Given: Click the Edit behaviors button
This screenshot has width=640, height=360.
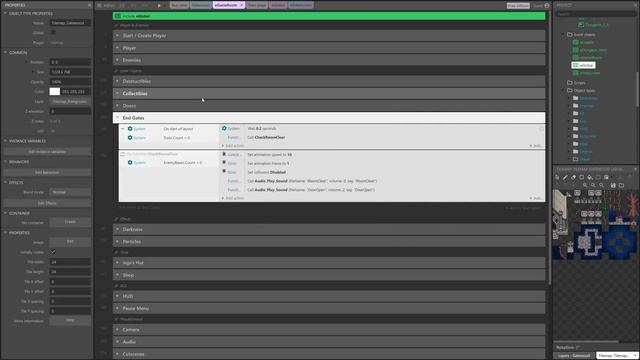Looking at the screenshot, I should (47, 172).
